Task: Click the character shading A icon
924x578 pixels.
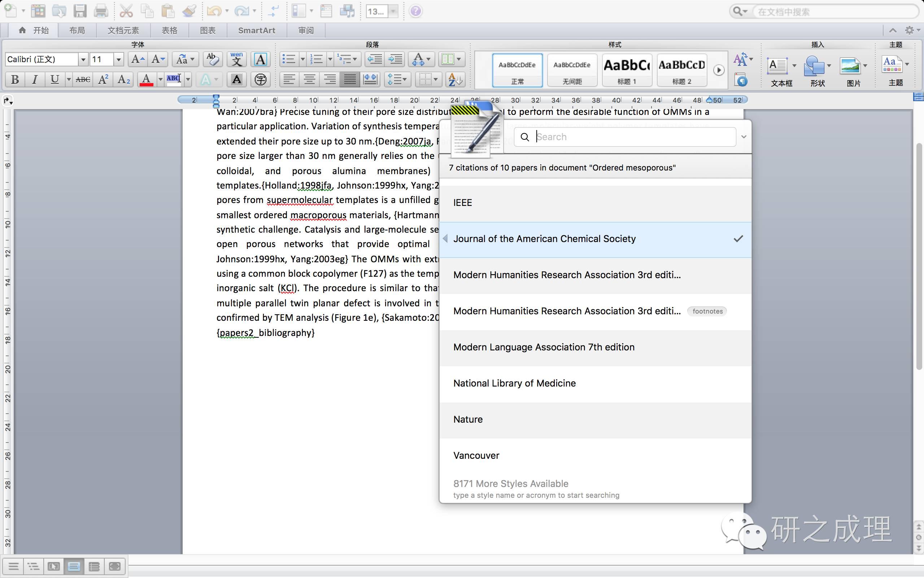Action: click(236, 79)
